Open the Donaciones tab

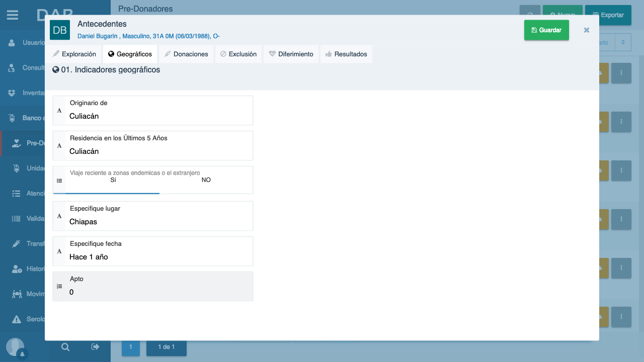(x=186, y=54)
